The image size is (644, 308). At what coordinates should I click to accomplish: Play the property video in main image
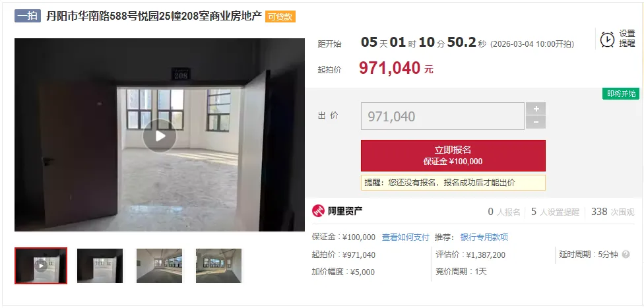point(160,135)
